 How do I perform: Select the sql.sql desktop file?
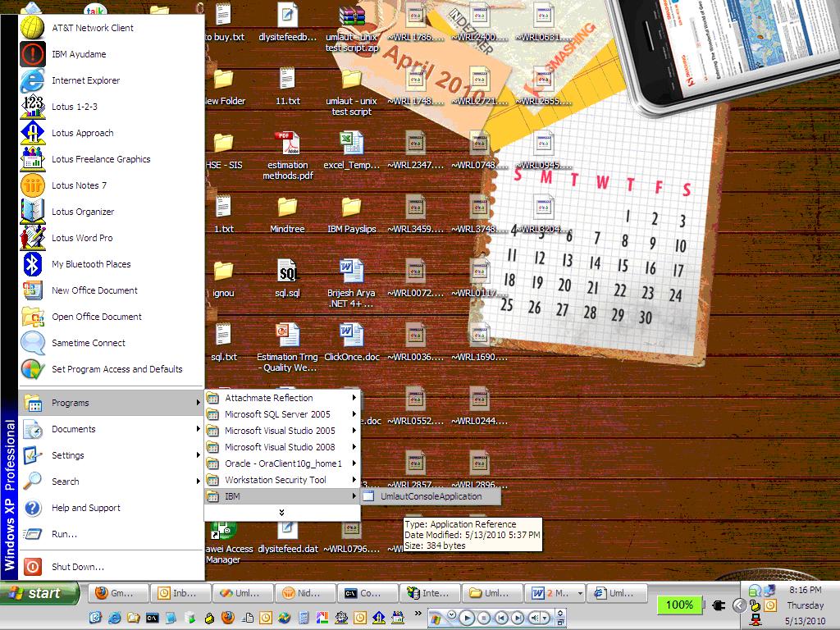[x=288, y=278]
